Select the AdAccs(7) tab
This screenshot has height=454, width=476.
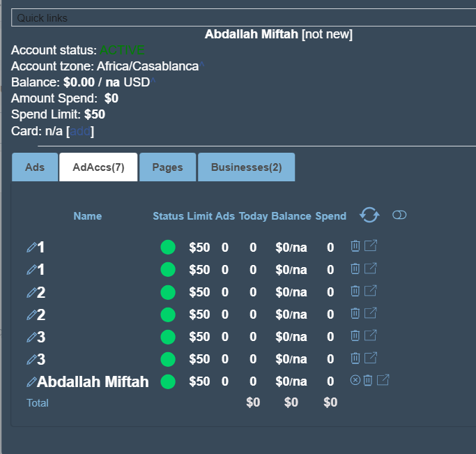click(98, 167)
